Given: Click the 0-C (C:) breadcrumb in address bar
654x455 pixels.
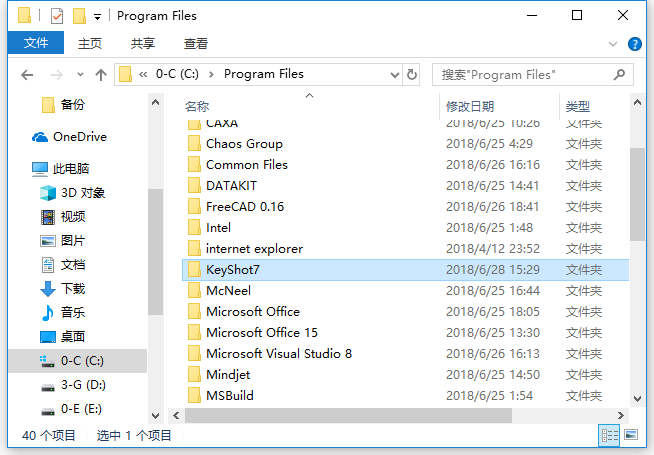Looking at the screenshot, I should click(x=177, y=74).
